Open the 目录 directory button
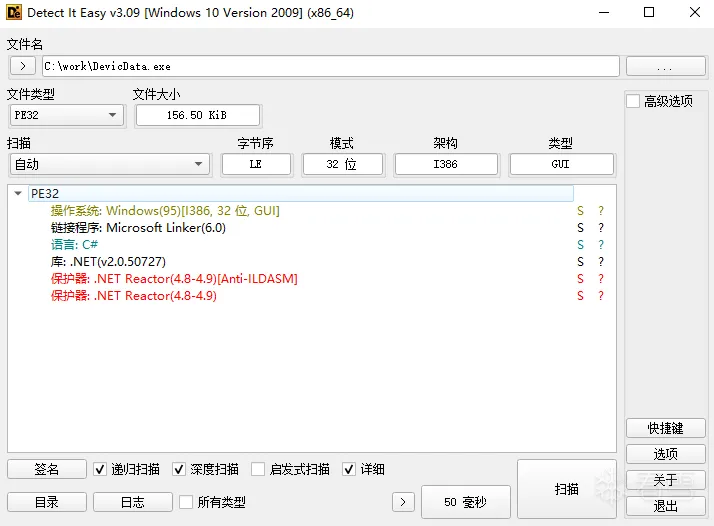The width and height of the screenshot is (714, 526). [47, 502]
